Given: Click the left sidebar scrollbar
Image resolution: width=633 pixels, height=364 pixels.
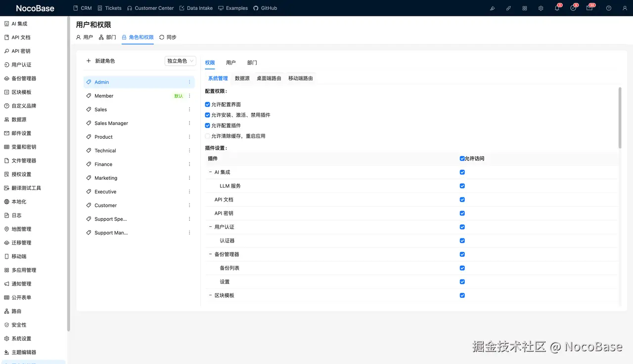Looking at the screenshot, I should tap(69, 173).
